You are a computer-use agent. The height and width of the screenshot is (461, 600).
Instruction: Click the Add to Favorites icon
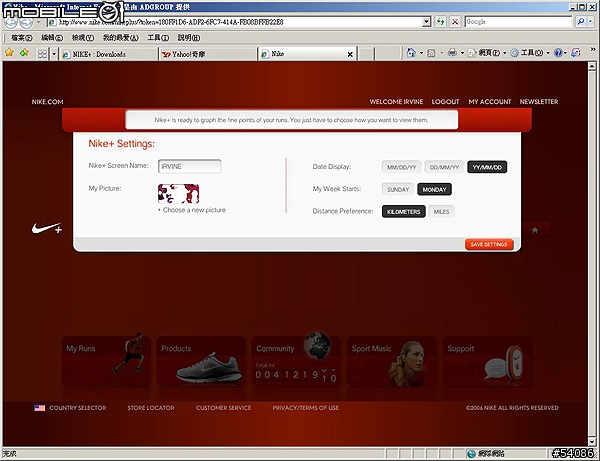point(24,53)
